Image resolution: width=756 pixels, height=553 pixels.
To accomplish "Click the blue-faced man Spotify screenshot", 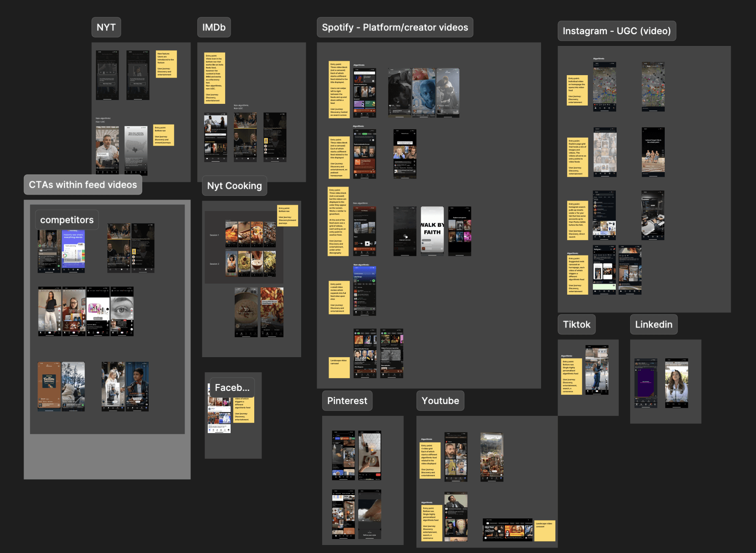I will (x=424, y=93).
